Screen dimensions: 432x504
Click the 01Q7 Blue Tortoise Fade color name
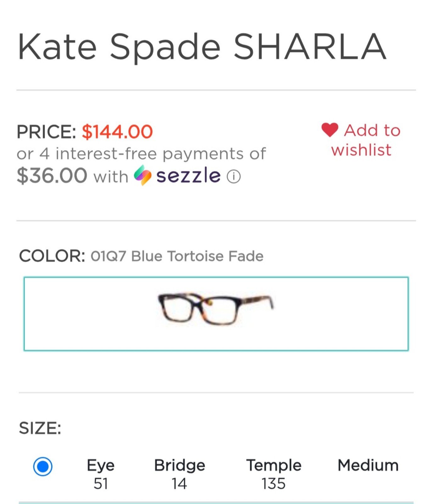tap(177, 256)
